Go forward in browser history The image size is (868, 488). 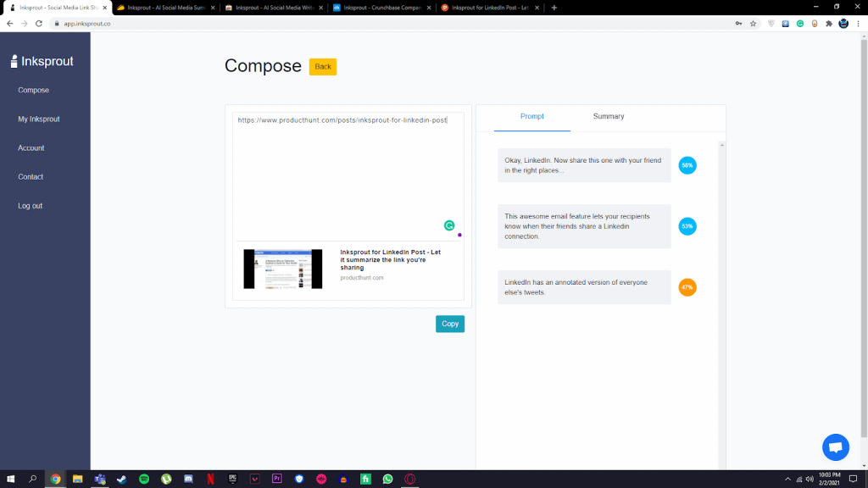pyautogui.click(x=25, y=24)
